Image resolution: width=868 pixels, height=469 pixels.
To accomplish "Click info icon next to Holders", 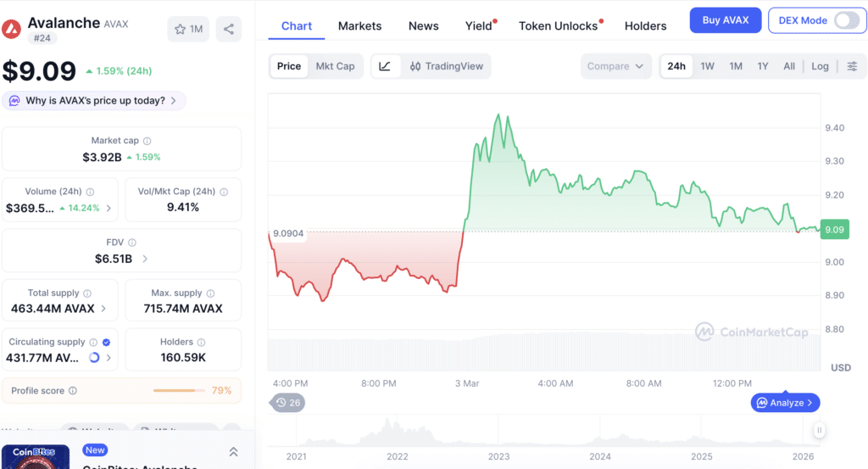I will pos(202,343).
